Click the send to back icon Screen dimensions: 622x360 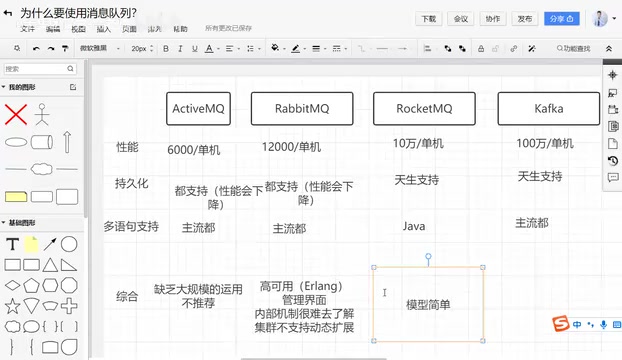point(462,48)
